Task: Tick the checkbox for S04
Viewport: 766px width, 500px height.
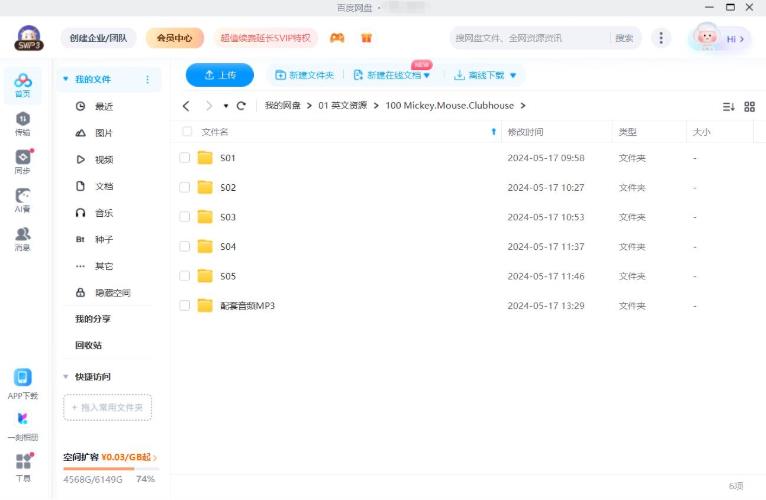Action: [x=185, y=246]
